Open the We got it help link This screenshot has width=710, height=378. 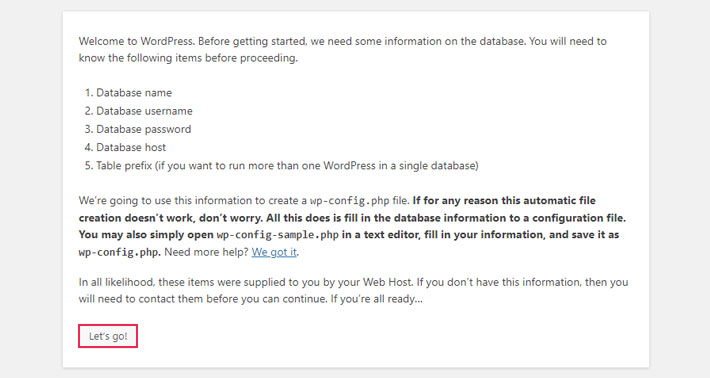pyautogui.click(x=274, y=252)
